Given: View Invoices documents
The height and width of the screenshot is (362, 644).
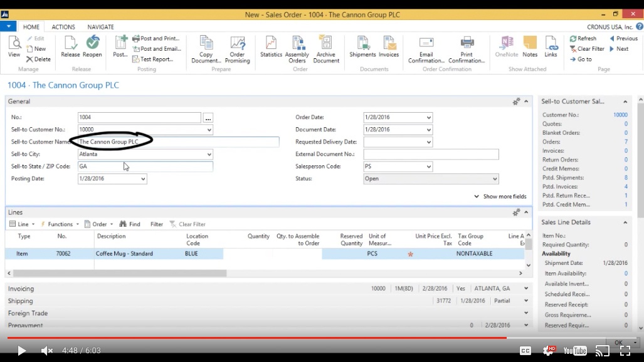Looking at the screenshot, I should [389, 46].
